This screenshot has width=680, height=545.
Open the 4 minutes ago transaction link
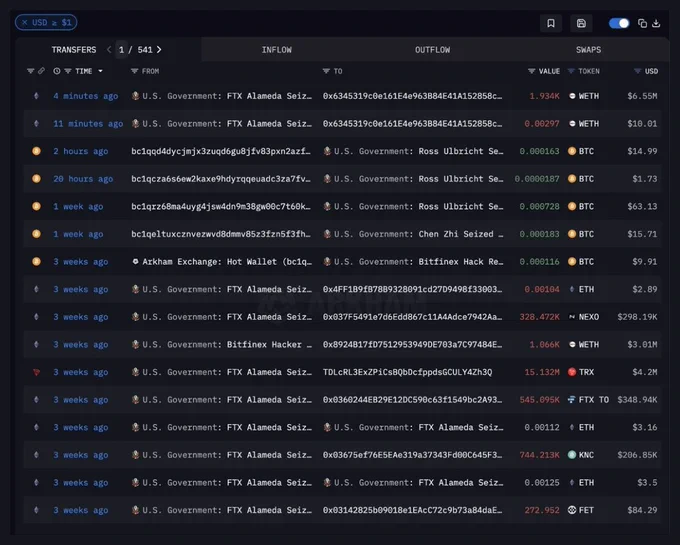click(85, 96)
